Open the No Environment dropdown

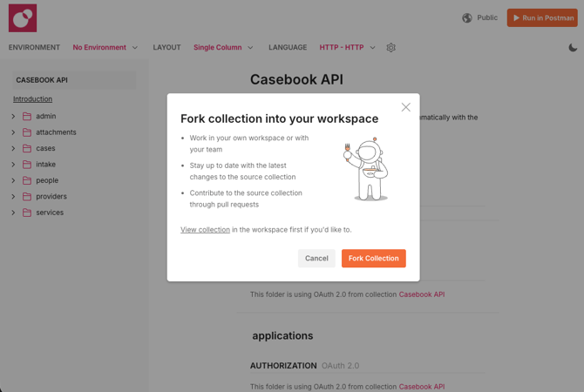click(105, 48)
